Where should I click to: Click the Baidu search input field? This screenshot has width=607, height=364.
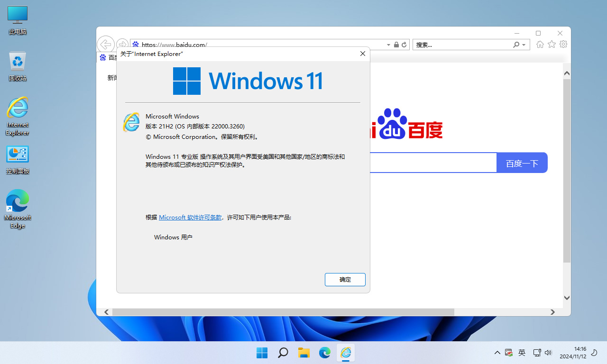pos(433,163)
